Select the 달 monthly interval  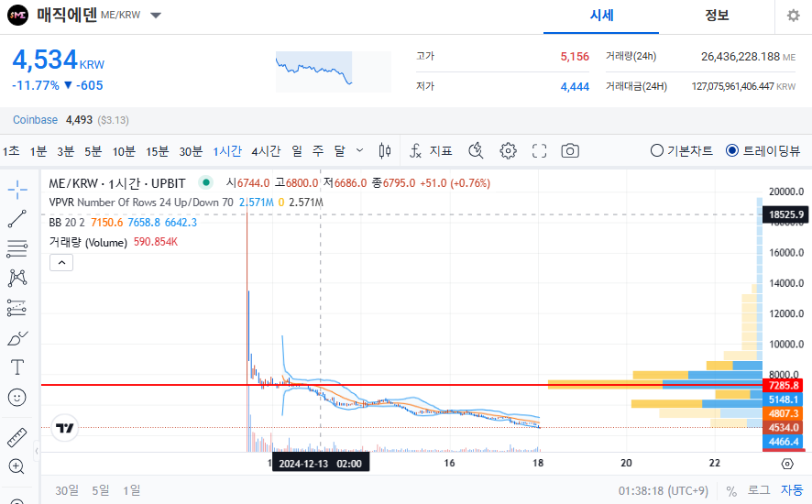(339, 150)
